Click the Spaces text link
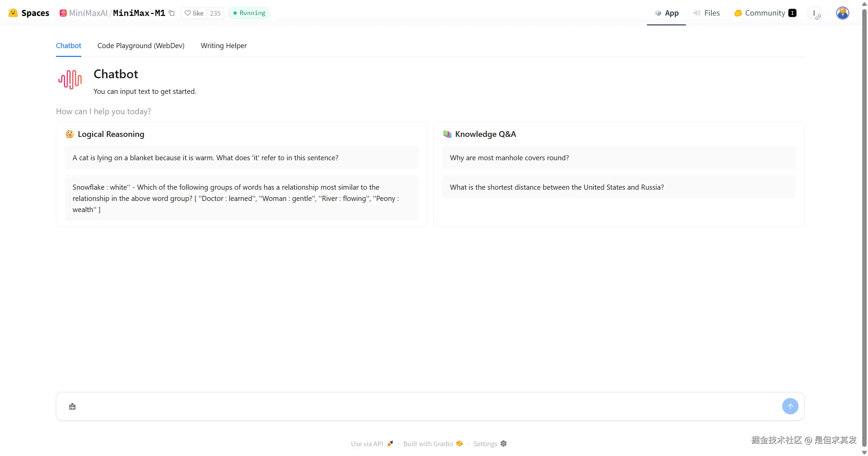 35,13
